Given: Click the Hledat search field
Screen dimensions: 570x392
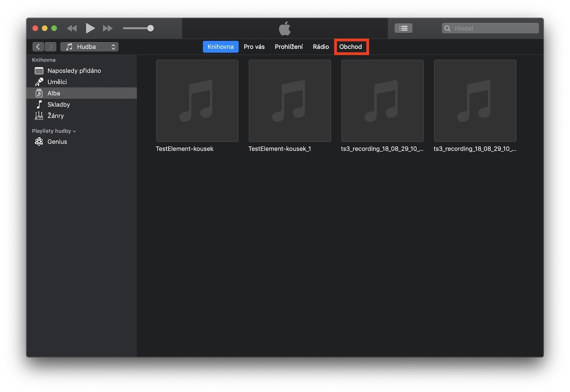Looking at the screenshot, I should click(490, 28).
